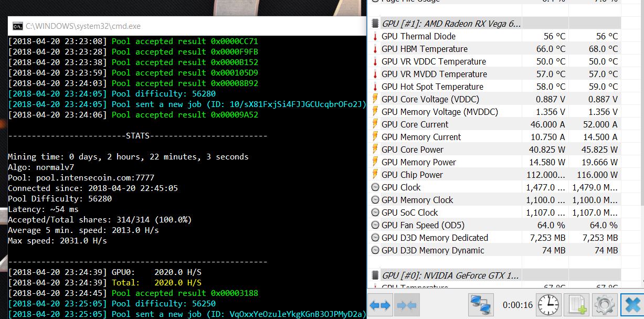Click clock icon beside GPU Memory Clock
This screenshot has height=319, width=644.
[x=375, y=200]
